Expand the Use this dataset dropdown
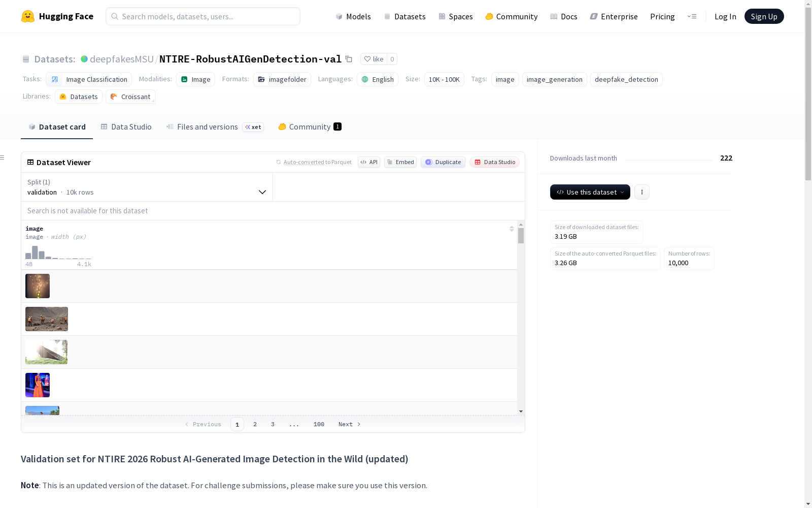 [590, 192]
